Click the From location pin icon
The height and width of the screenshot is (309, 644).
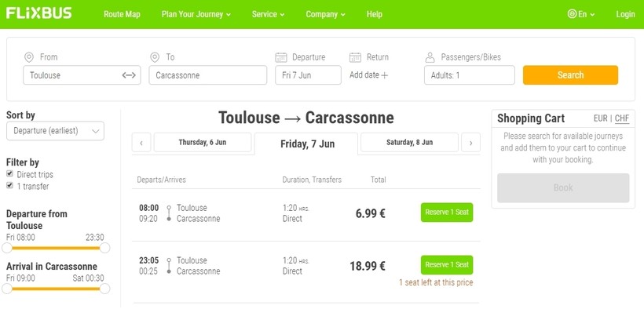[29, 57]
